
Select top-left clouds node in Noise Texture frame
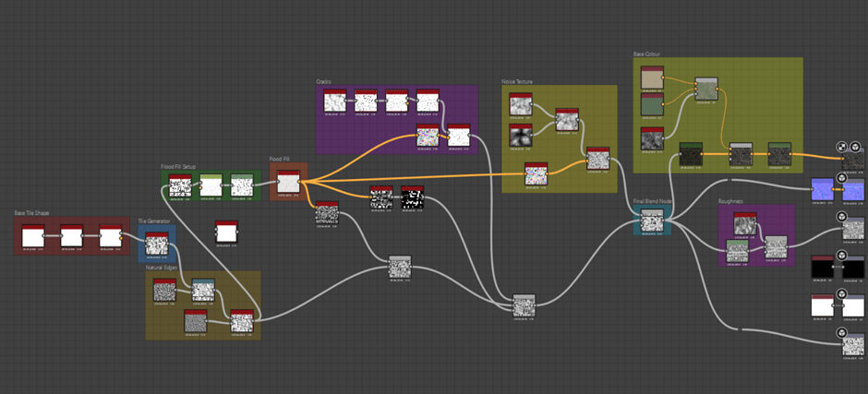[x=521, y=104]
